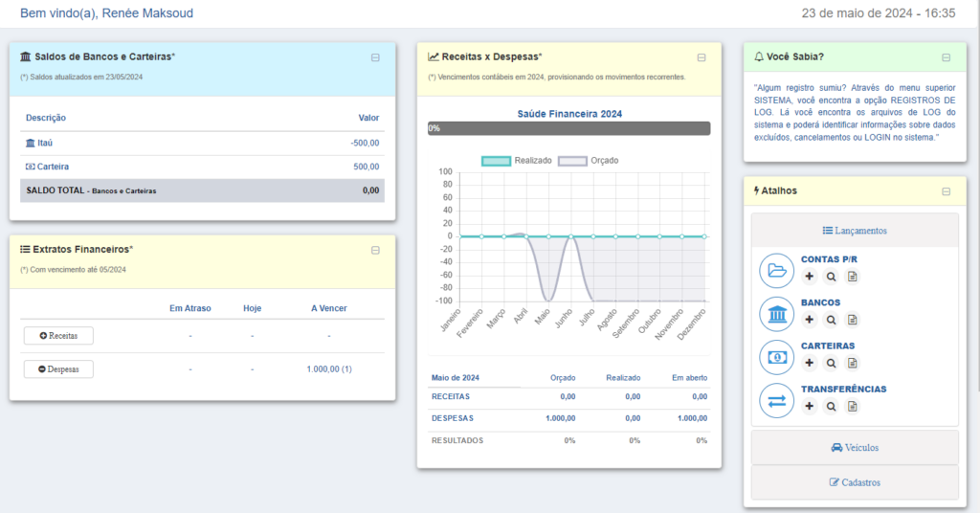Click the Contas P/R folder icon
This screenshot has height=513, width=980.
(x=777, y=271)
